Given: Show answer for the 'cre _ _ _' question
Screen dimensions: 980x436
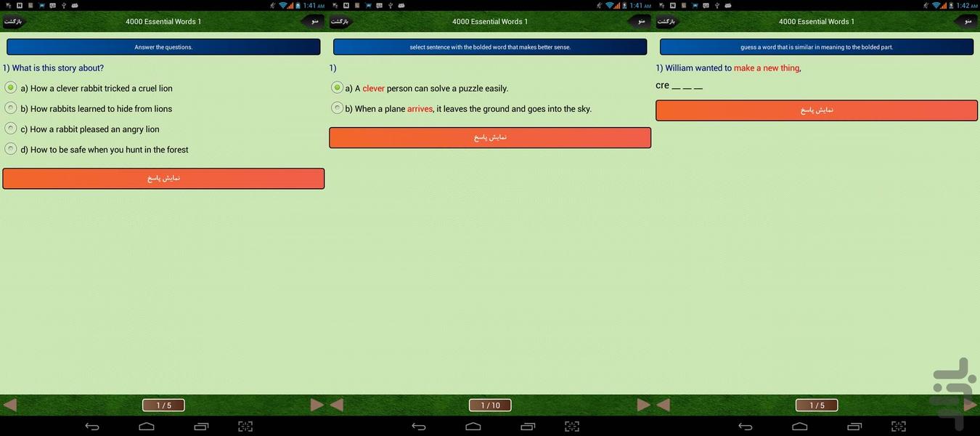Looking at the screenshot, I should point(817,110).
